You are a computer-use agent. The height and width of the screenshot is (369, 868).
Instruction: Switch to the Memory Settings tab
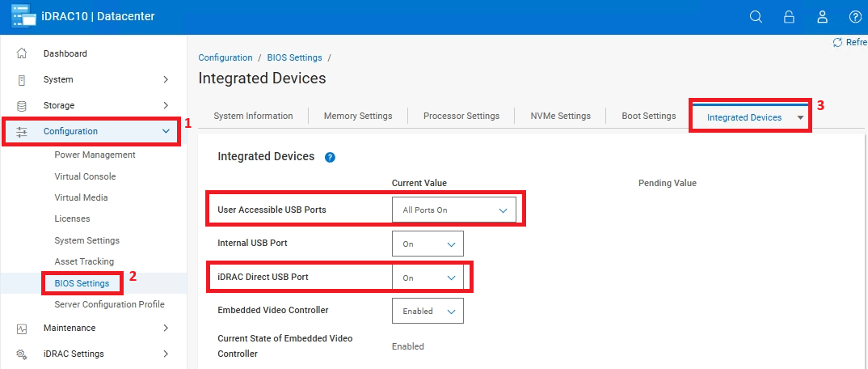[x=358, y=116]
